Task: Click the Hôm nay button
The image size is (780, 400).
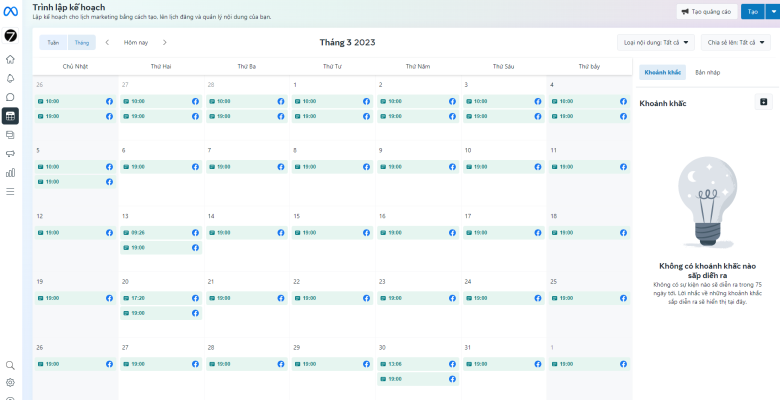Action: point(135,43)
